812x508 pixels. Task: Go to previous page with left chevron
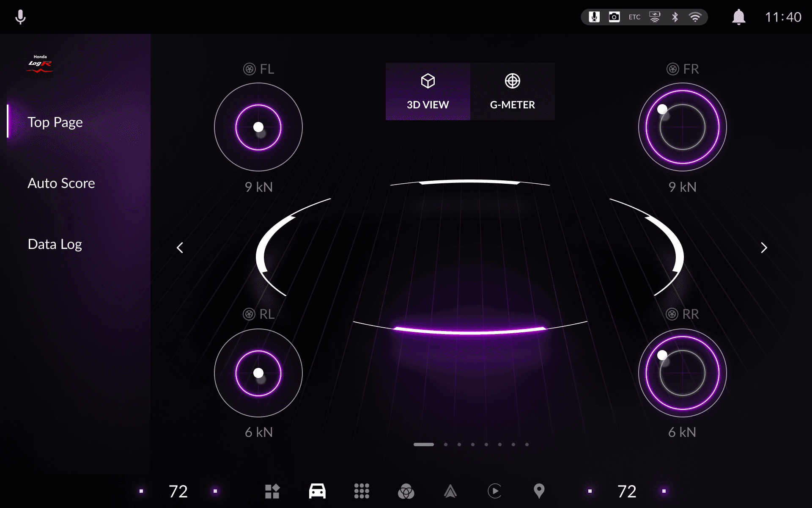click(x=180, y=248)
